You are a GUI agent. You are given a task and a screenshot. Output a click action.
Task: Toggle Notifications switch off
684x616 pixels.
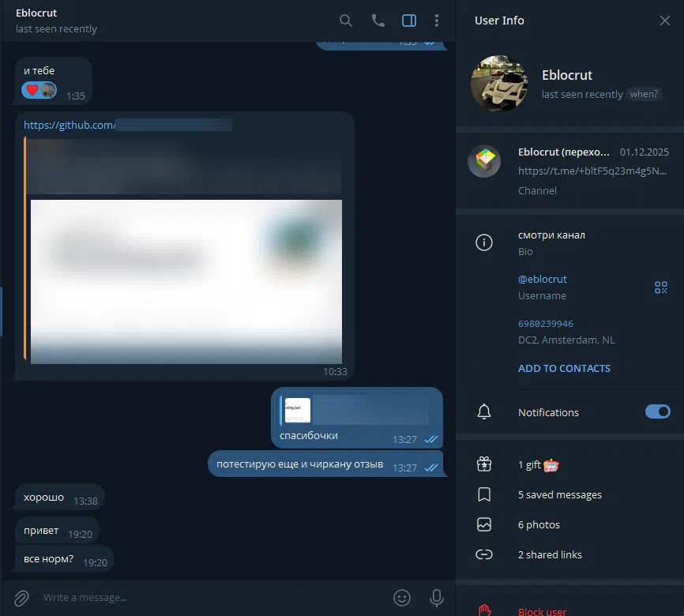[x=657, y=411]
